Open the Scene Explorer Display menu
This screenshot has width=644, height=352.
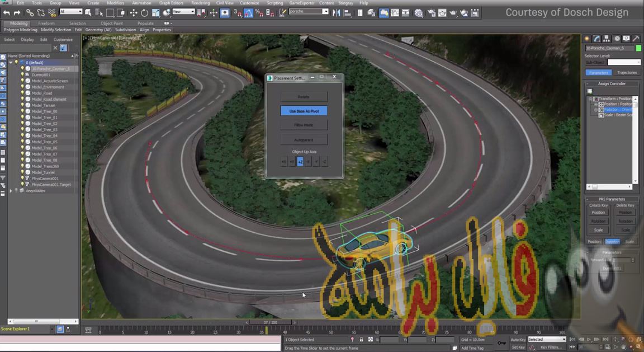27,40
